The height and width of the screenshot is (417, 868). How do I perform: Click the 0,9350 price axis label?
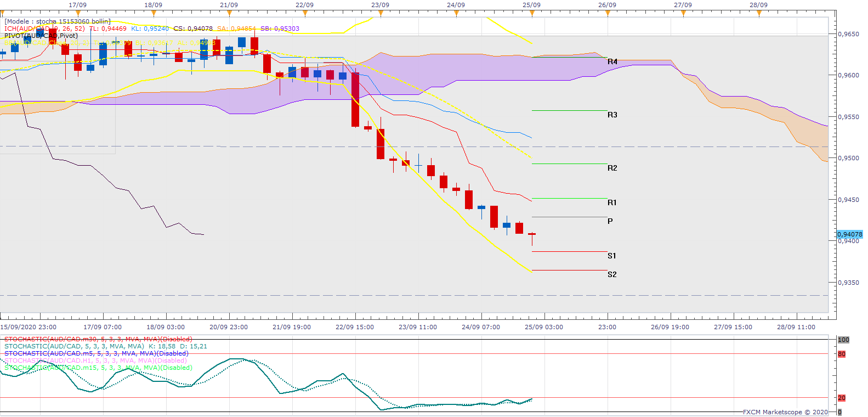tap(849, 283)
